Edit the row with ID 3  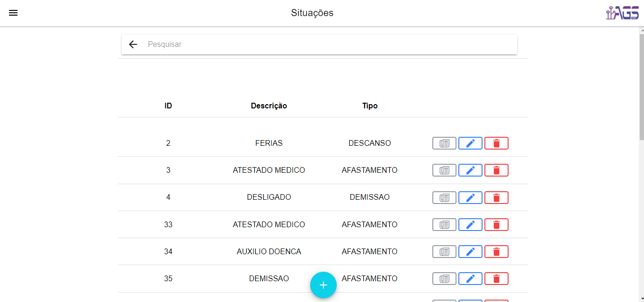[470, 170]
